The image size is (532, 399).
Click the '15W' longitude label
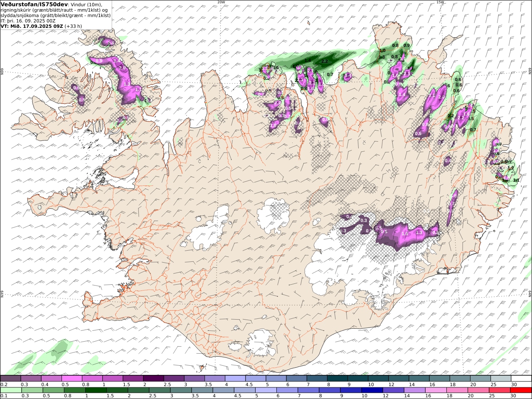[x=440, y=2]
